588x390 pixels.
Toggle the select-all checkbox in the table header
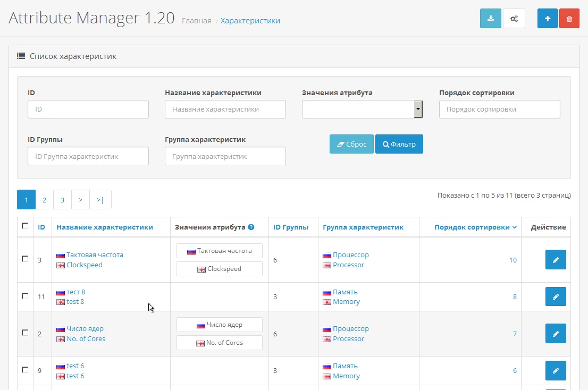25,226
